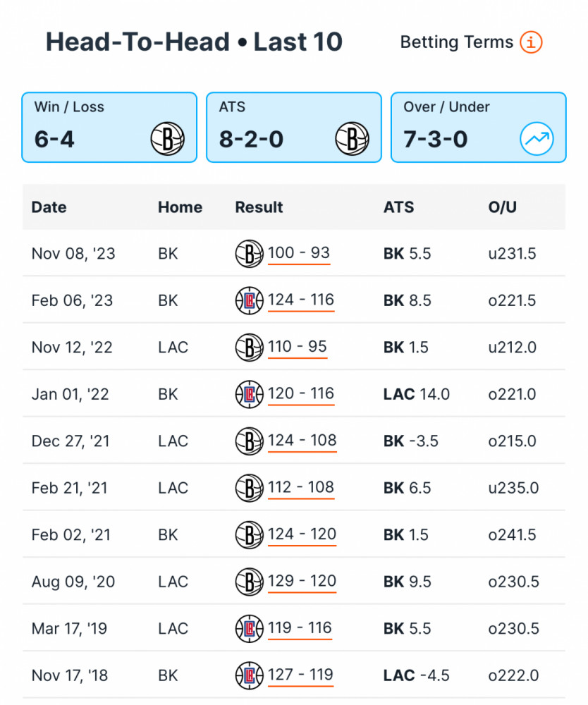Click the Nets logo for Aug 09, '20 game
588x705 pixels.
(249, 582)
